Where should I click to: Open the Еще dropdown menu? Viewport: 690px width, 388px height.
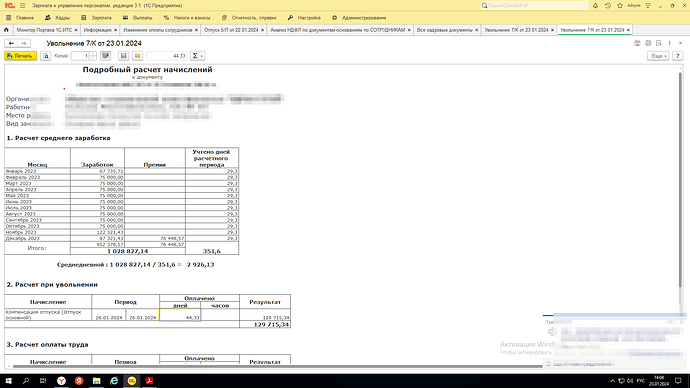(x=658, y=56)
